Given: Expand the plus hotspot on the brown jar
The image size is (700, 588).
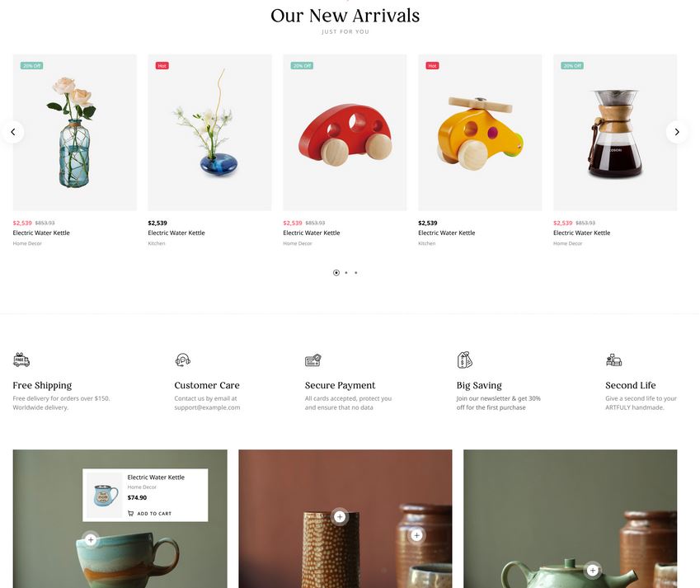Looking at the screenshot, I should [x=416, y=535].
